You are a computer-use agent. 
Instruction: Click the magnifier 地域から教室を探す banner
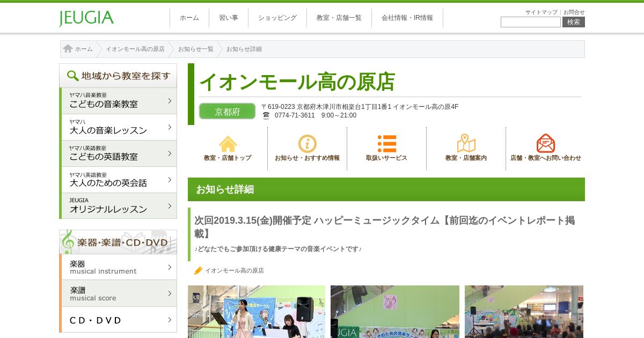click(x=118, y=76)
